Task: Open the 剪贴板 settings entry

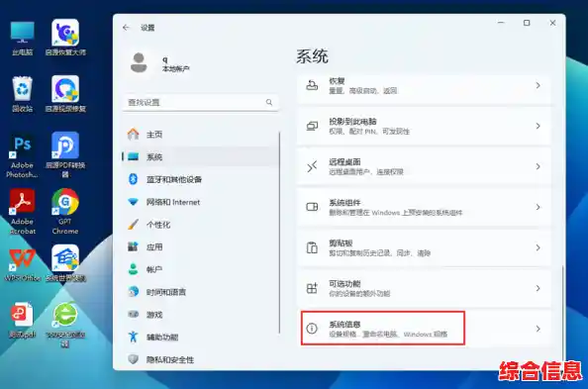Action: click(x=424, y=247)
